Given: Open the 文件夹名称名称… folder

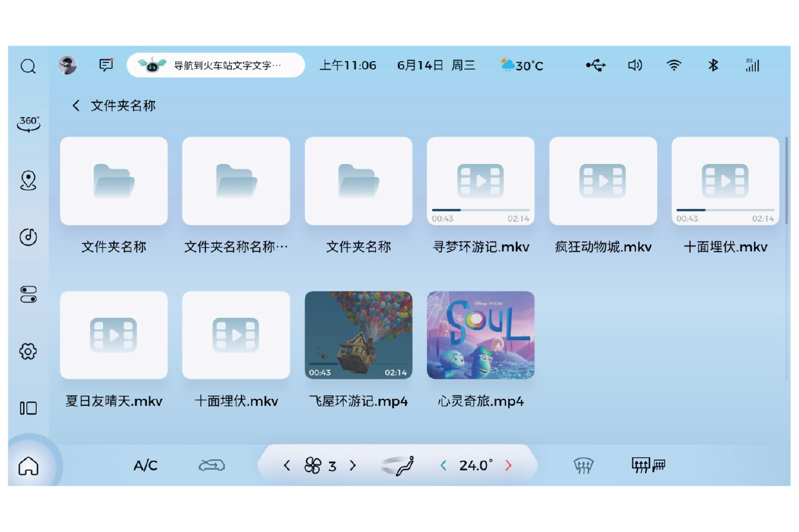Looking at the screenshot, I should click(x=236, y=181).
